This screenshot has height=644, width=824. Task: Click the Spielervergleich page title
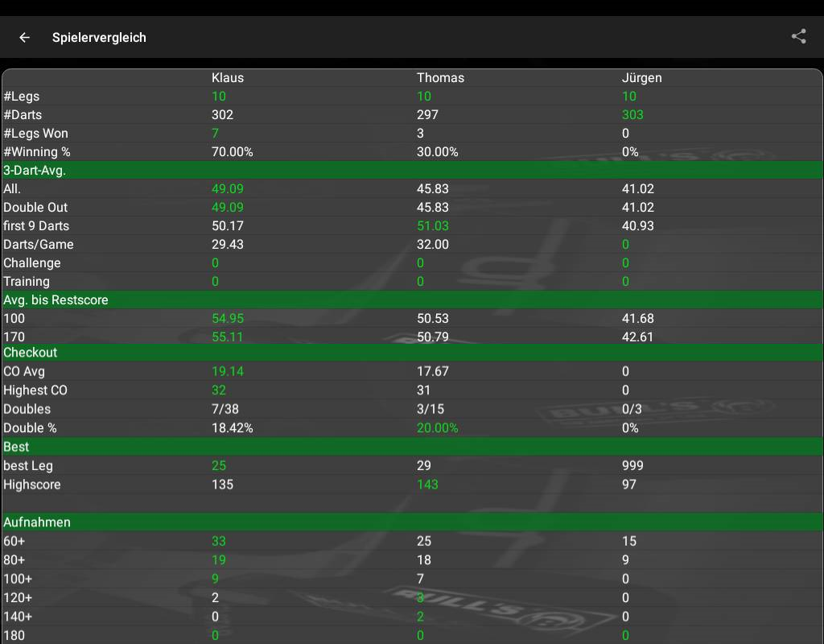pos(99,37)
